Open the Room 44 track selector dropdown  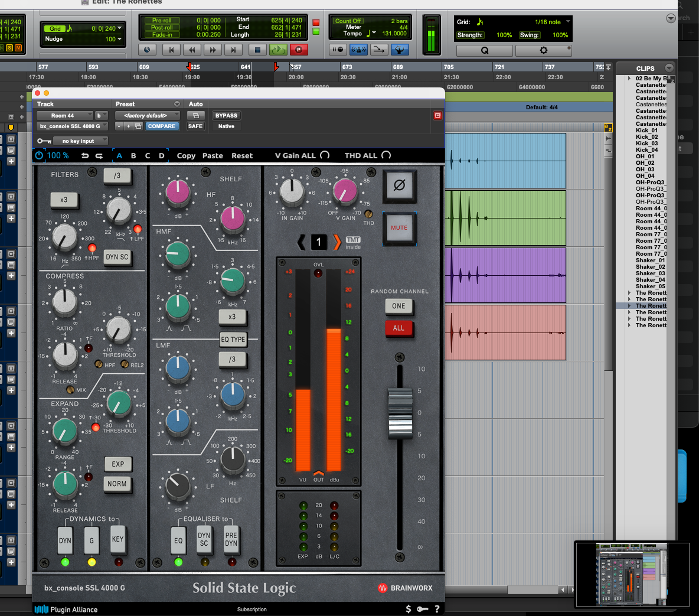coord(64,116)
